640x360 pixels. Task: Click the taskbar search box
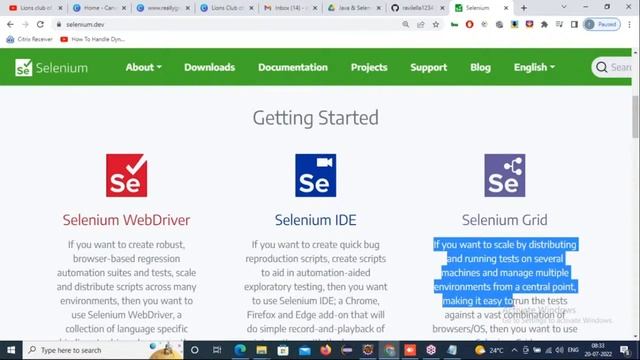[103, 350]
